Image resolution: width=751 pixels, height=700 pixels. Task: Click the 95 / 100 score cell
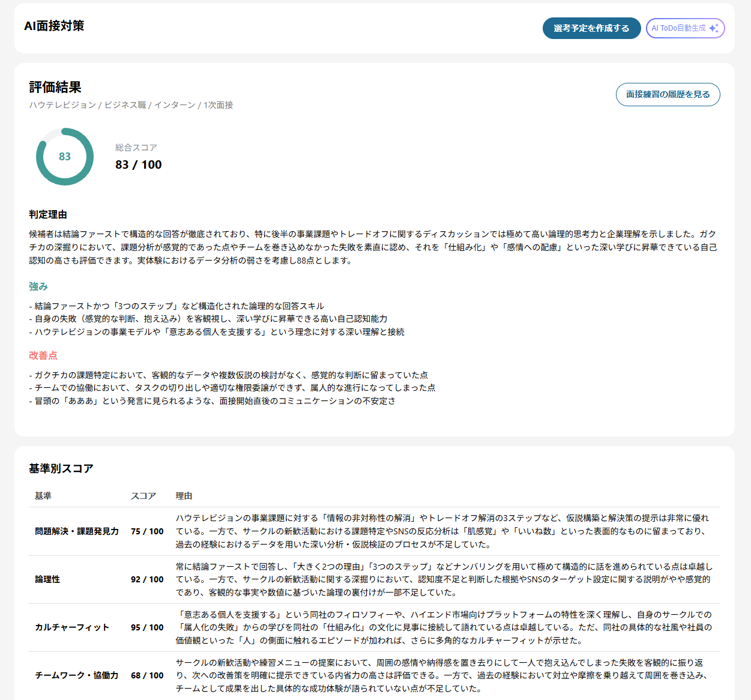pyautogui.click(x=147, y=627)
